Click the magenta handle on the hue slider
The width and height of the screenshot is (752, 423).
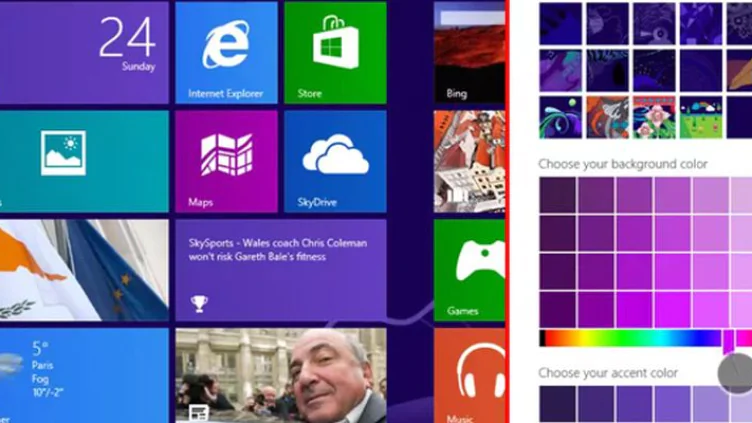(x=728, y=341)
